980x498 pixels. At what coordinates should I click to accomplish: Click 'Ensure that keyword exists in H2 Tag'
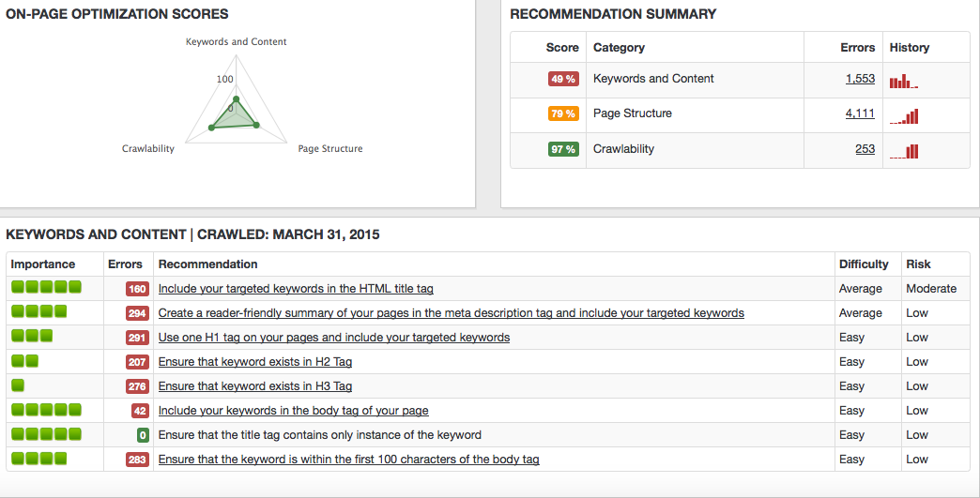click(x=254, y=362)
